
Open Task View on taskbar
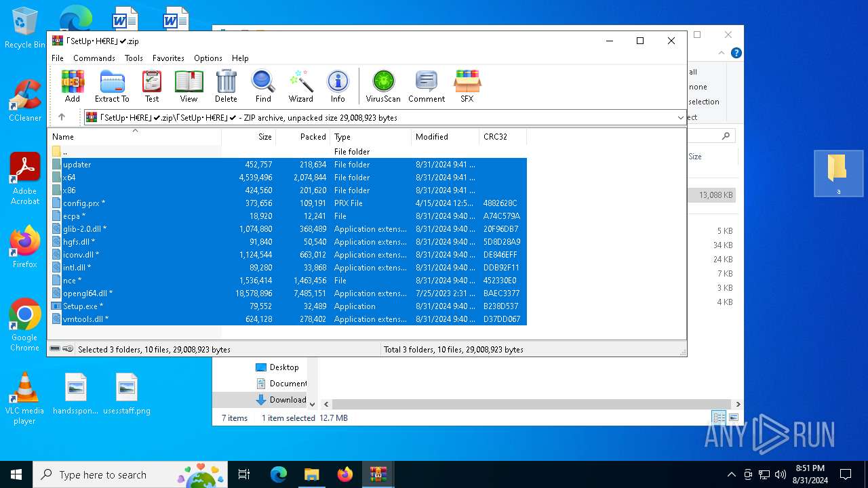[x=244, y=474]
